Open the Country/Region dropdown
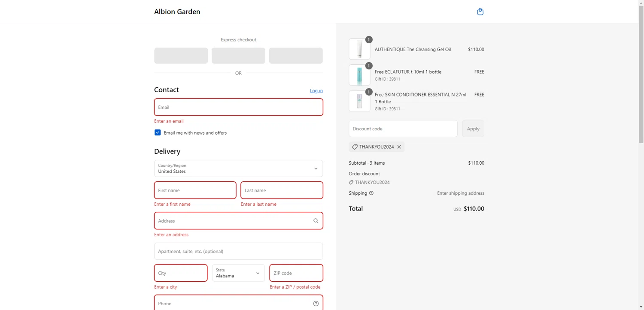The height and width of the screenshot is (310, 644). [x=238, y=169]
